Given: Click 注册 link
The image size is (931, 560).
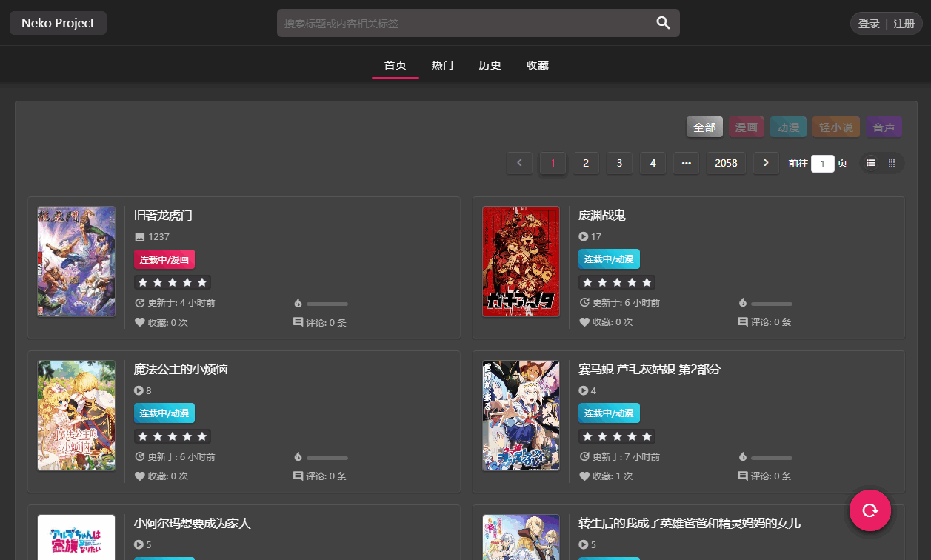Looking at the screenshot, I should click(x=904, y=24).
